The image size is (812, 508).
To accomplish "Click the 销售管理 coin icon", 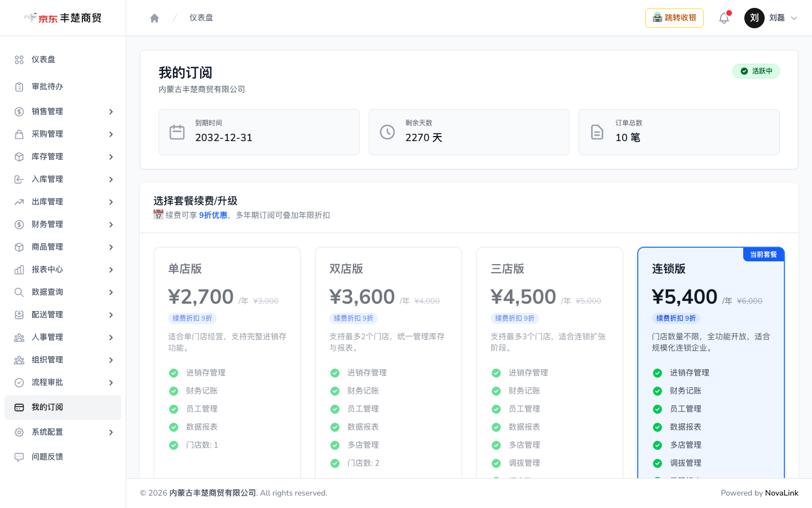I will point(19,112).
